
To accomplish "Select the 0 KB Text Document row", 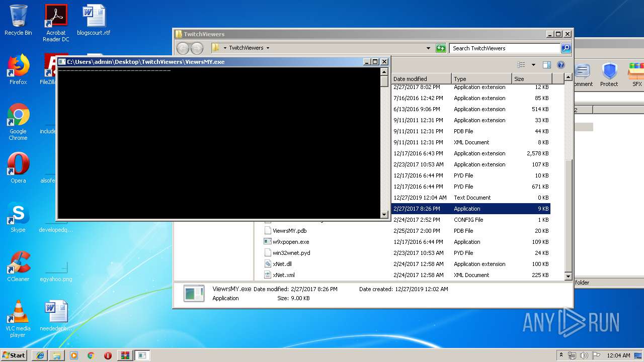I will pyautogui.click(x=470, y=198).
